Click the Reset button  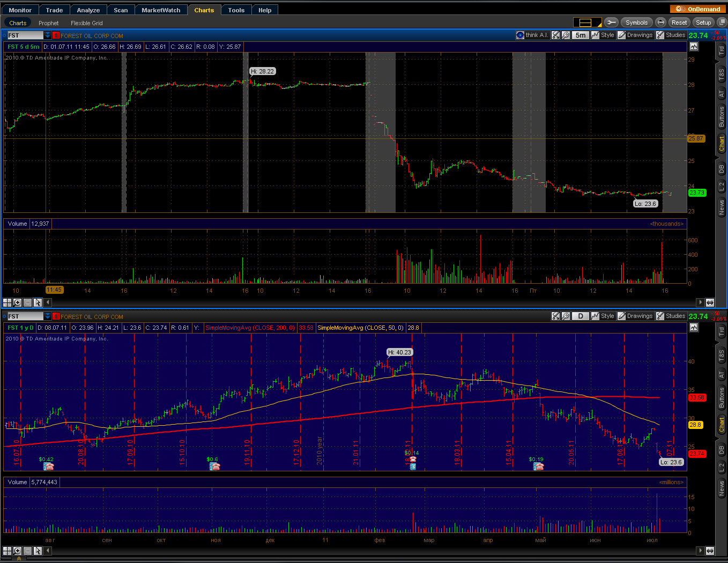[x=679, y=23]
